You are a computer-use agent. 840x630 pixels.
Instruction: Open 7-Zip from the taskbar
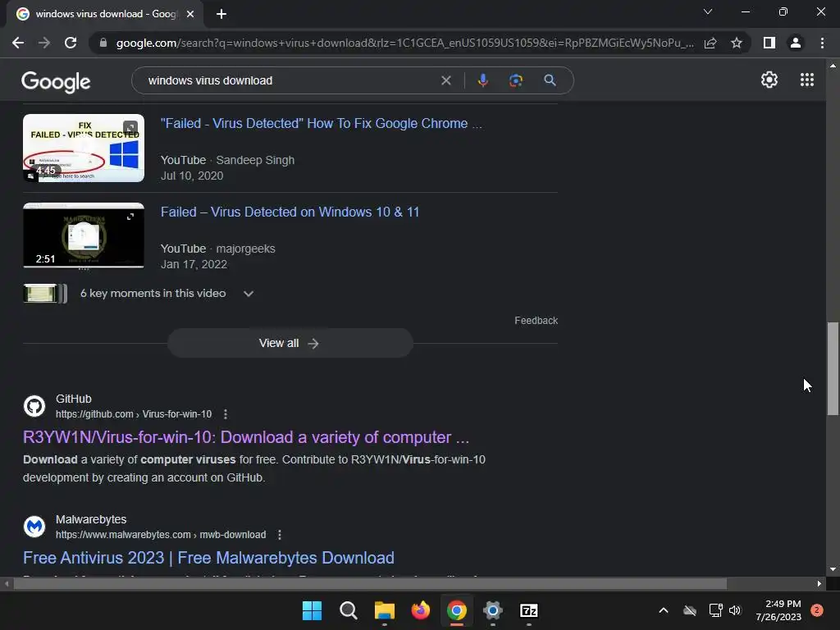pos(529,610)
